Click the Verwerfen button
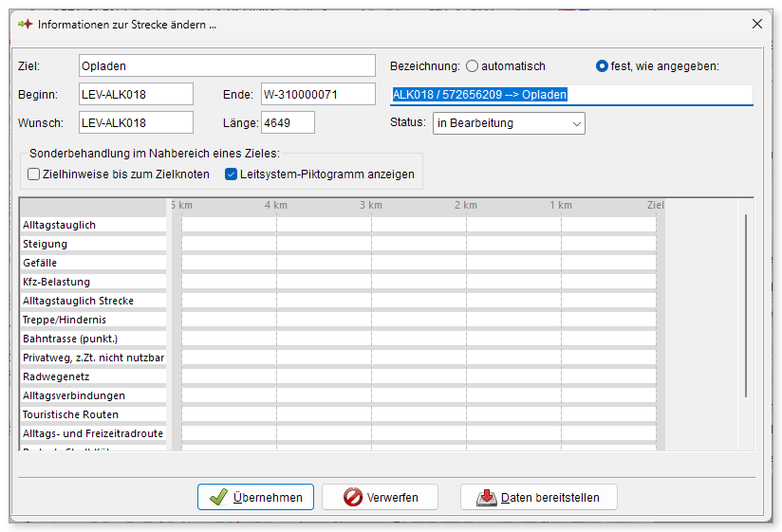Image resolution: width=782 pixels, height=532 pixels. 380,497
